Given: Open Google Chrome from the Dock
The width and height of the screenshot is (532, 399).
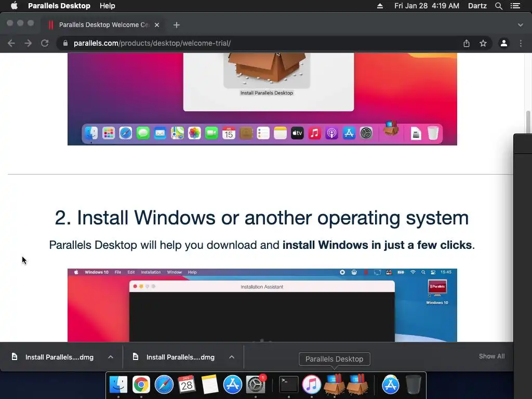Looking at the screenshot, I should [141, 384].
